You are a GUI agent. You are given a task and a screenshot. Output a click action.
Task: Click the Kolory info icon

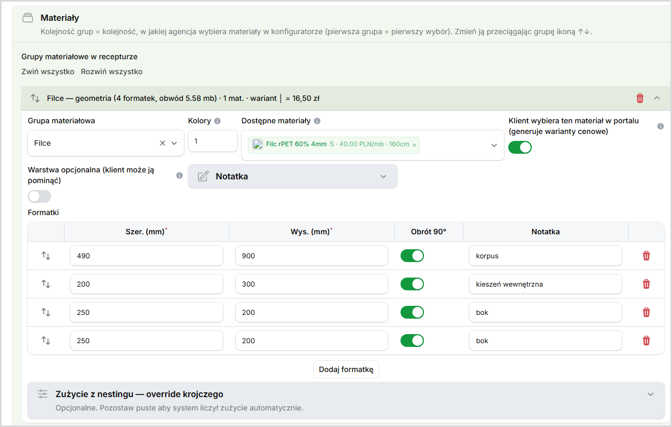[217, 121]
